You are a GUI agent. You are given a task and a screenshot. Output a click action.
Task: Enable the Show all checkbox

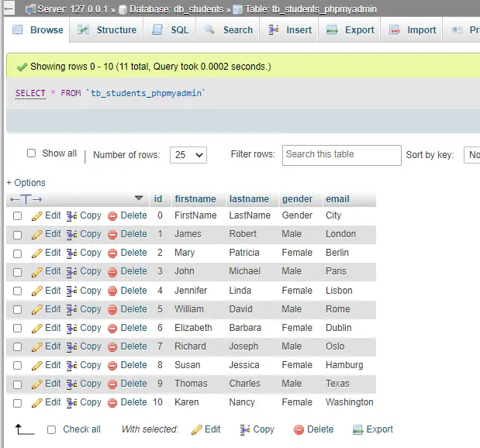pos(32,153)
